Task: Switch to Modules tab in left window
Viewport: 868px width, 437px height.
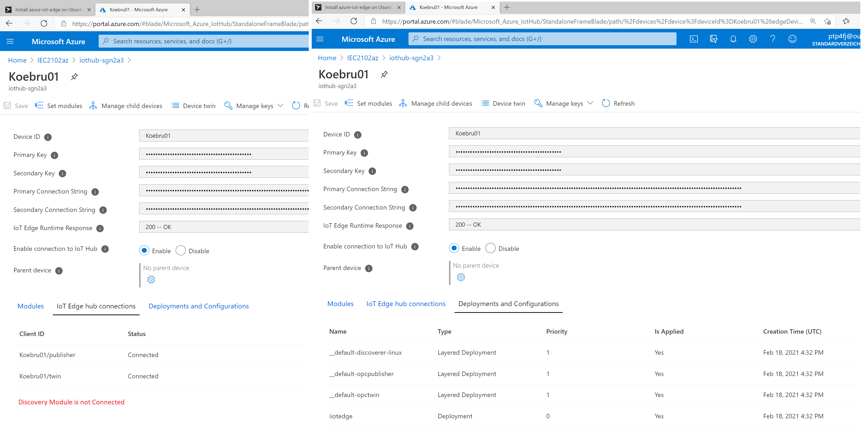Action: [31, 306]
